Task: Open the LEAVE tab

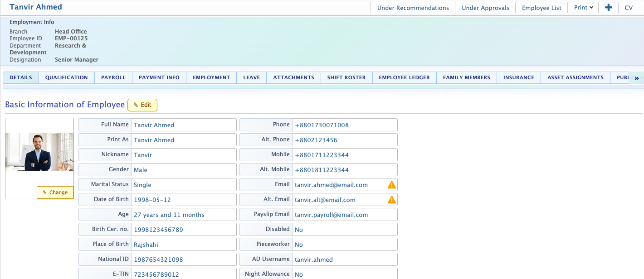Action: pyautogui.click(x=252, y=77)
